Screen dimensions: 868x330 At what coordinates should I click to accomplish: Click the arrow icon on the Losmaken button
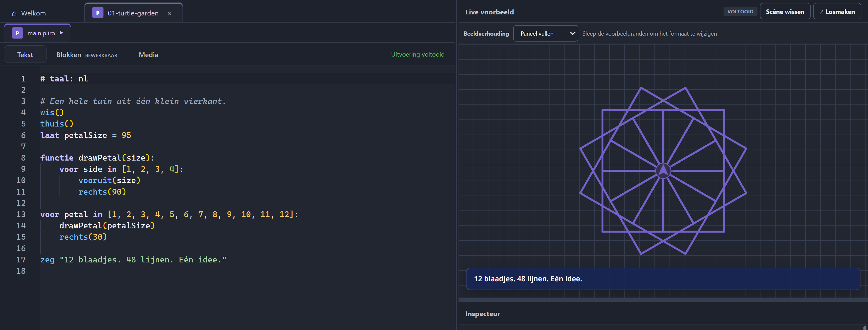click(x=821, y=12)
